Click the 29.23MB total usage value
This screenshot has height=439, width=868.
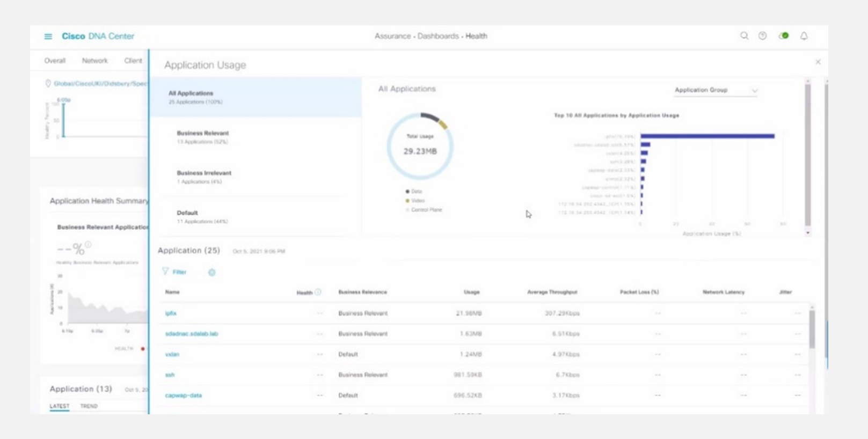tap(420, 151)
